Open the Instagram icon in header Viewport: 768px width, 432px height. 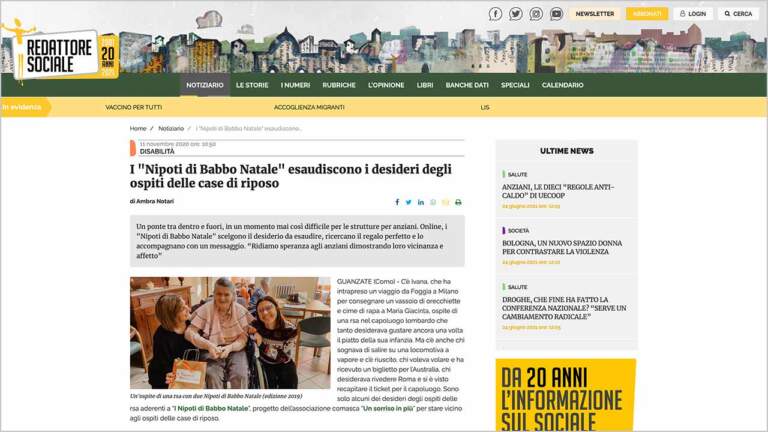pos(536,14)
